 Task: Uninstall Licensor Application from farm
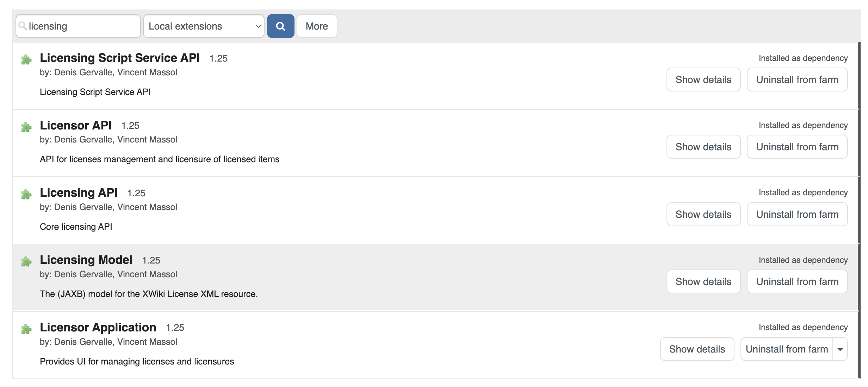[x=786, y=349]
